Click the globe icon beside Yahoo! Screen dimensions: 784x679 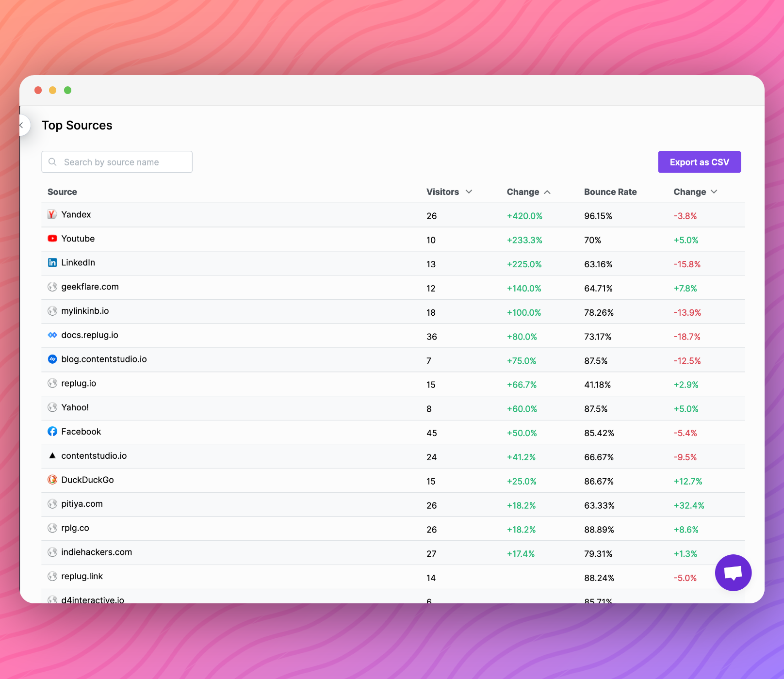click(52, 407)
